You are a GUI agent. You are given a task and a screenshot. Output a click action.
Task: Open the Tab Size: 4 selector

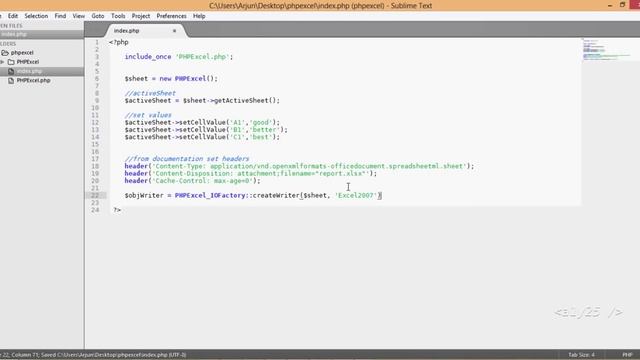[x=581, y=355]
